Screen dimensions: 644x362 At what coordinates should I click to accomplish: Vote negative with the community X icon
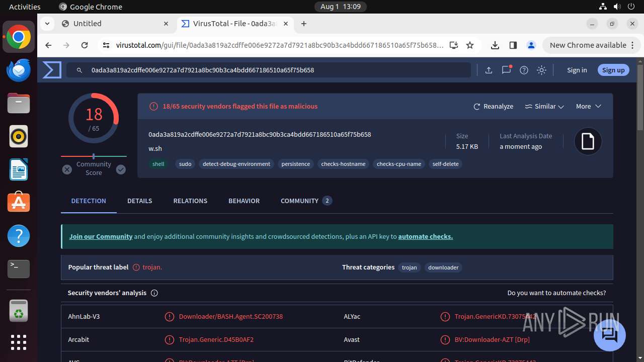67,170
